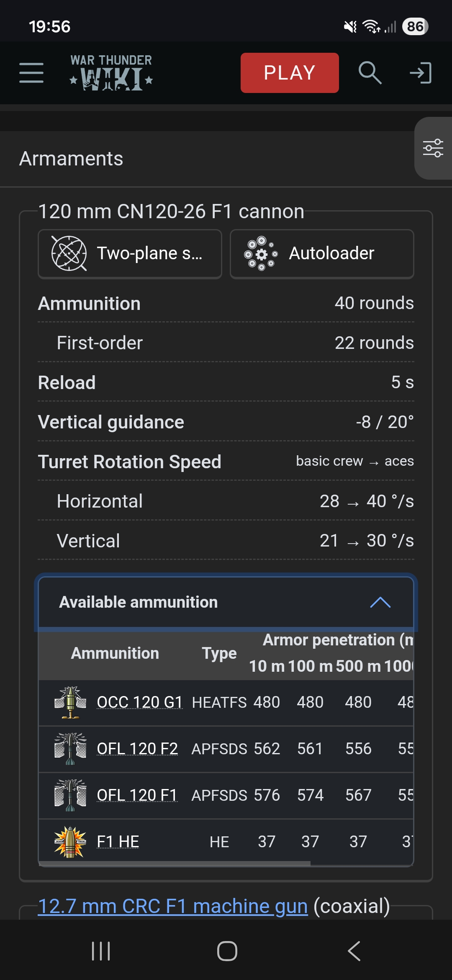Image resolution: width=452 pixels, height=980 pixels.
Task: Open the 12.7 mm CRC F1 machine gun link
Action: 173,906
